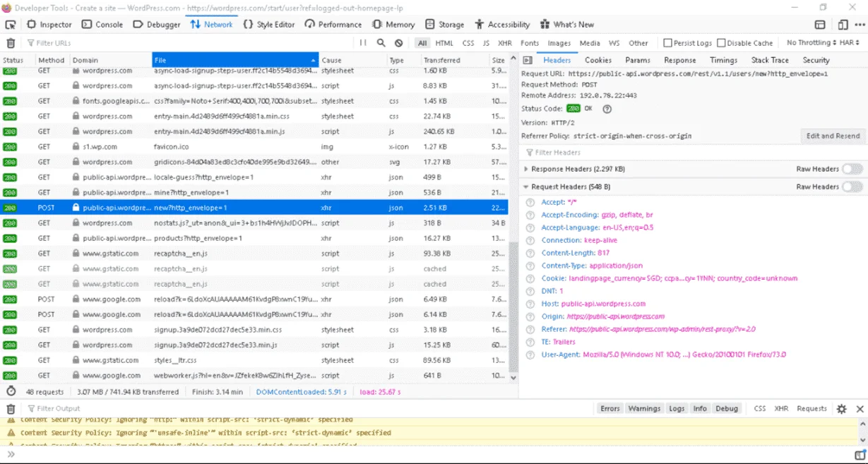Viewport: 868px width, 464px height.
Task: Open console settings gear
Action: [x=842, y=408]
